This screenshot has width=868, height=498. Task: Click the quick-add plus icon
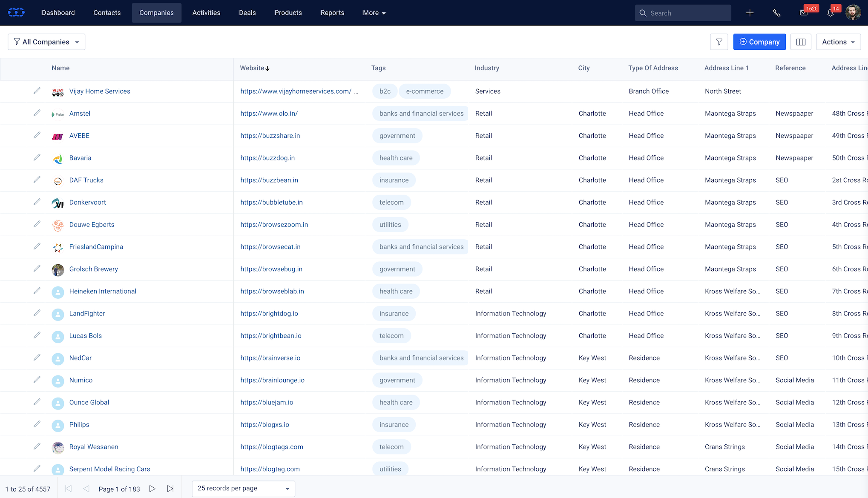(750, 13)
